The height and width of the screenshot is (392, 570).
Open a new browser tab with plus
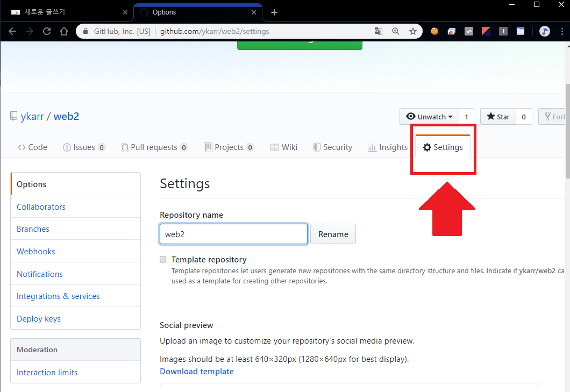coord(274,12)
